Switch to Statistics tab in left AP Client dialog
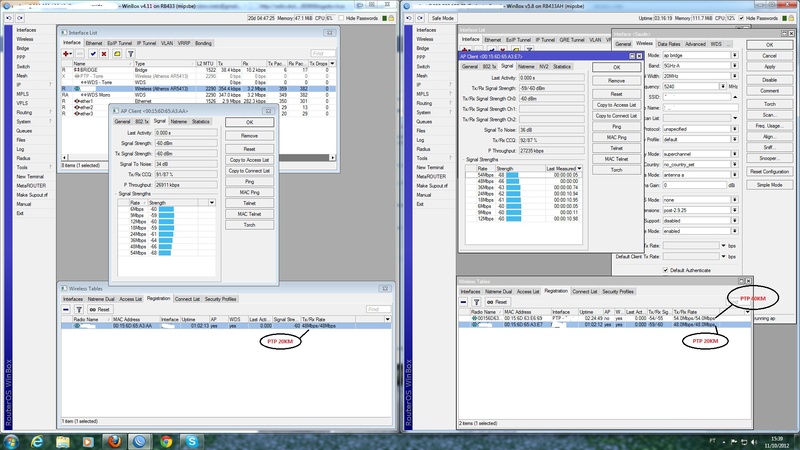Image resolution: width=800 pixels, height=450 pixels. point(201,121)
